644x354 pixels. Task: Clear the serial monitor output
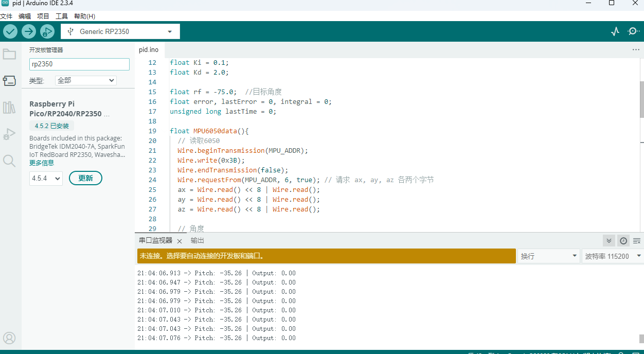[637, 241]
